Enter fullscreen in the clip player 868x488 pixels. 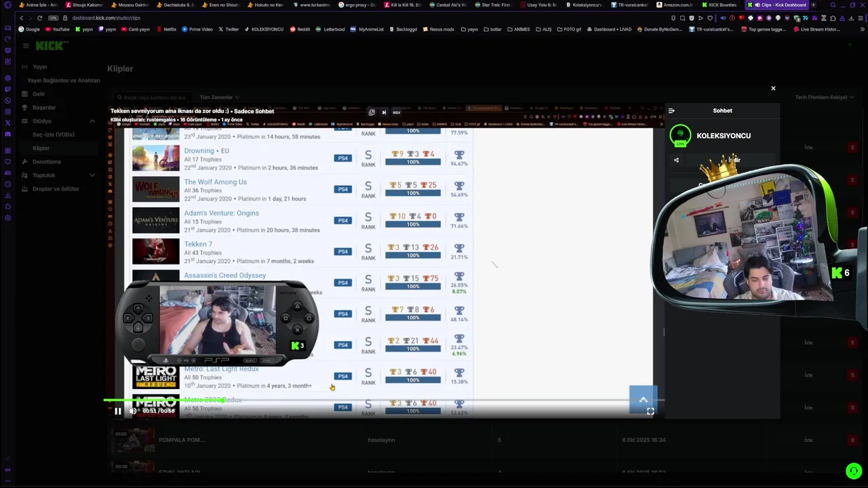[x=650, y=411]
